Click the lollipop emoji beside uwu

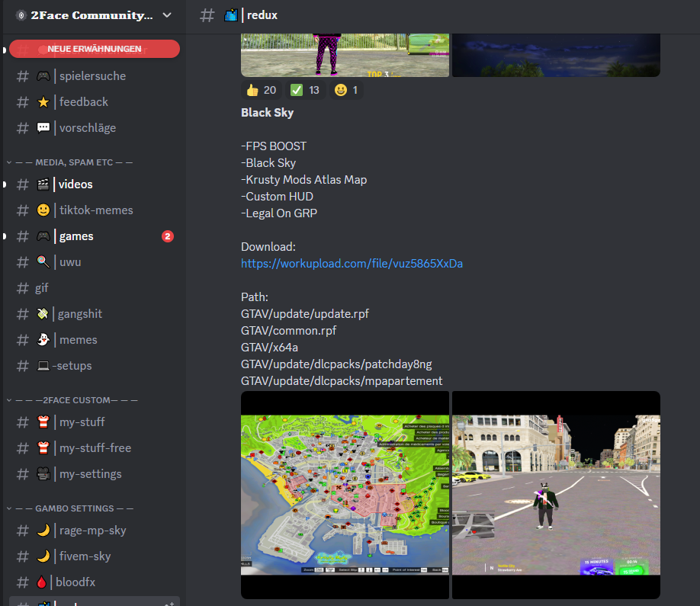tap(43, 262)
